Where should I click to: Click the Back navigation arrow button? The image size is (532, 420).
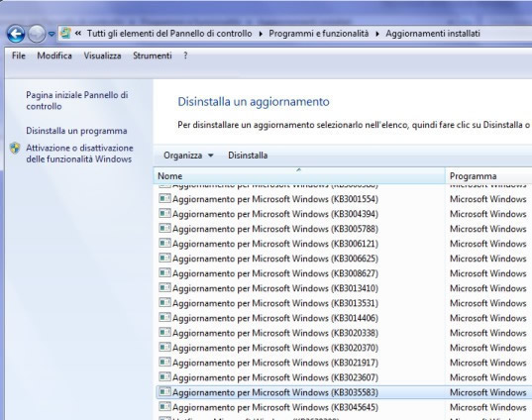(16, 34)
